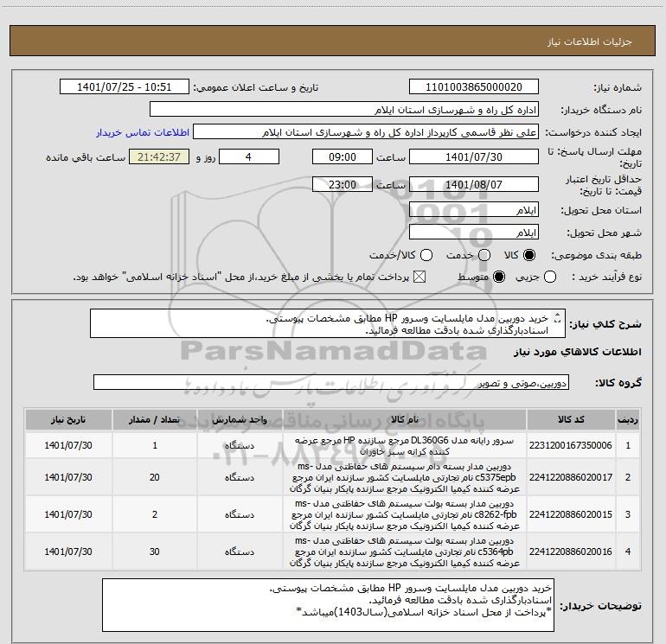Click the ردیف column header
The height and width of the screenshot is (644, 666).
click(x=628, y=419)
